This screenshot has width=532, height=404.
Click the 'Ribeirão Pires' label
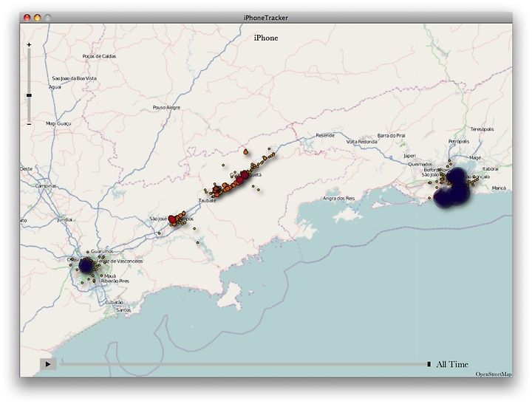[115, 281]
